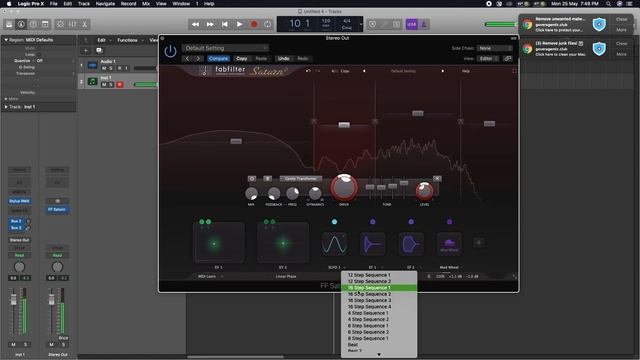The height and width of the screenshot is (360, 640).
Task: Click the Redo button in plugin header
Action: (x=303, y=59)
